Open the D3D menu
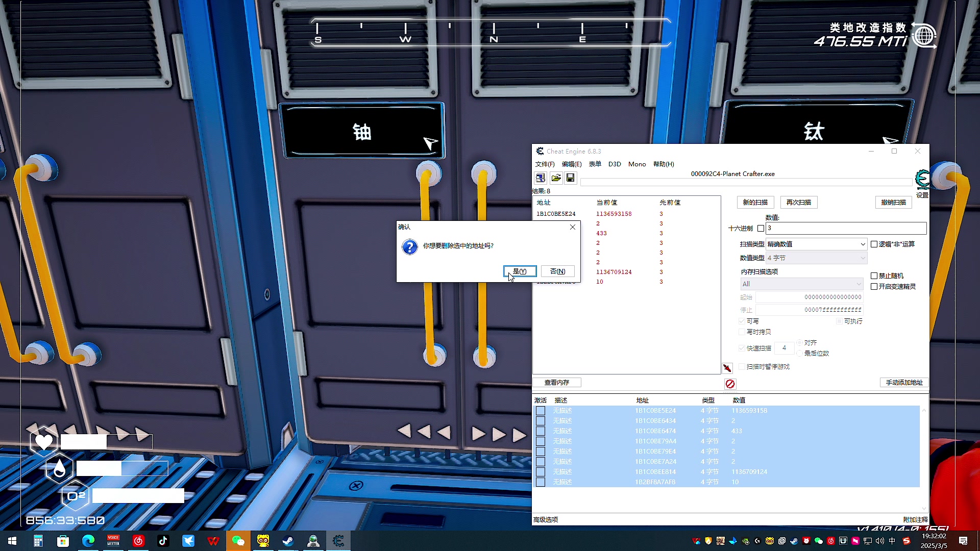This screenshot has height=551, width=980. click(615, 164)
